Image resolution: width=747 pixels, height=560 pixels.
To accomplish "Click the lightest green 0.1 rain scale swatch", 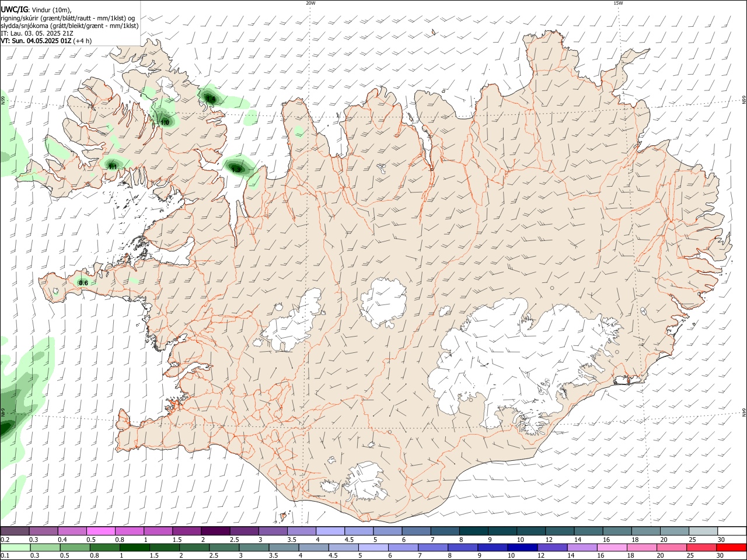I will [x=15, y=548].
